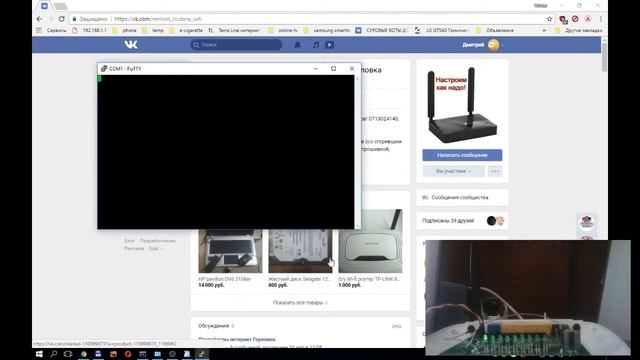Bookmark this page with the star
Viewport: 640px width, 360px height.
pyautogui.click(x=549, y=19)
